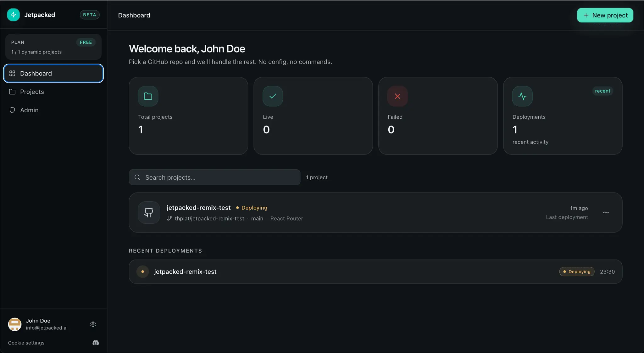This screenshot has width=644, height=353.
Task: Click the Admin shield icon in sidebar
Action: (x=12, y=110)
